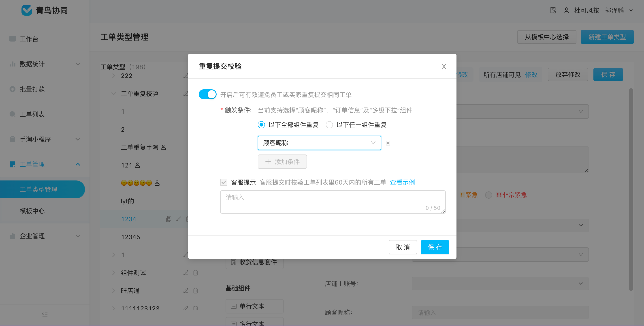Select the 非常紧急 priority radio
Viewport: 644px width, 326px height.
[488, 195]
